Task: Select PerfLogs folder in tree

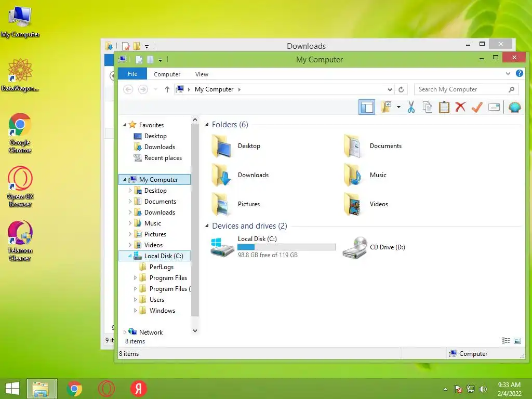Action: [162, 267]
